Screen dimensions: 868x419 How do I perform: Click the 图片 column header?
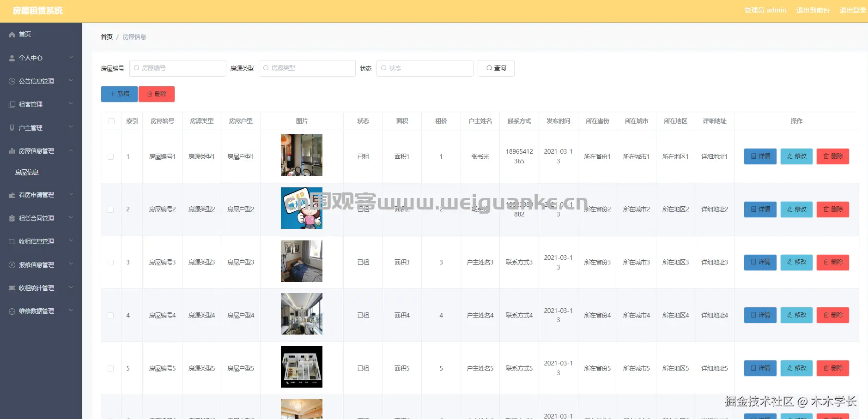point(302,121)
